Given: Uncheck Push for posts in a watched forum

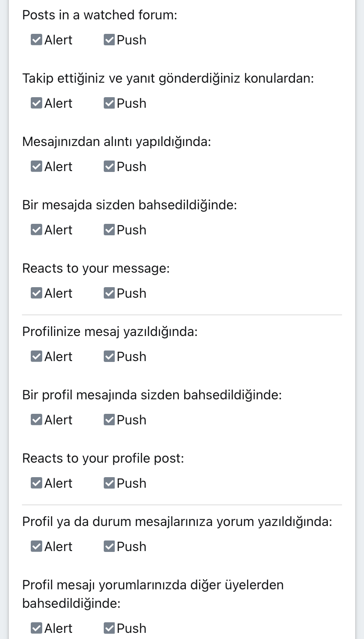Looking at the screenshot, I should coord(109,40).
